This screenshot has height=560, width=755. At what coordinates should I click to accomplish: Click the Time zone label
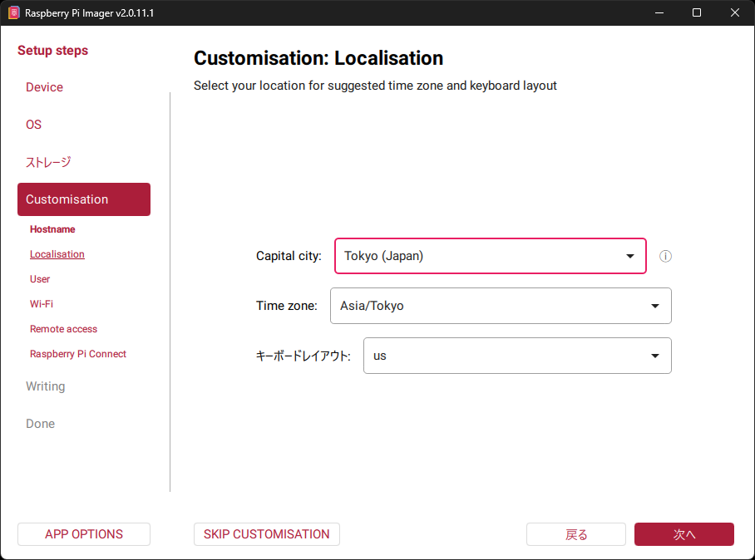point(287,306)
